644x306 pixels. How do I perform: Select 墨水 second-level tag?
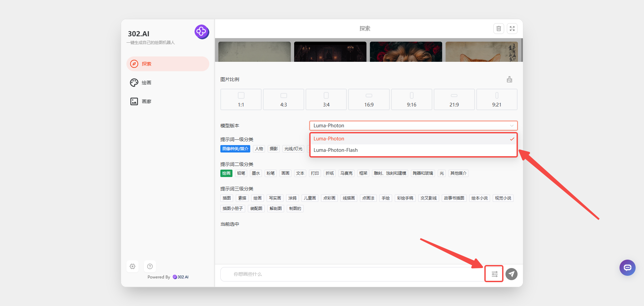pos(256,173)
